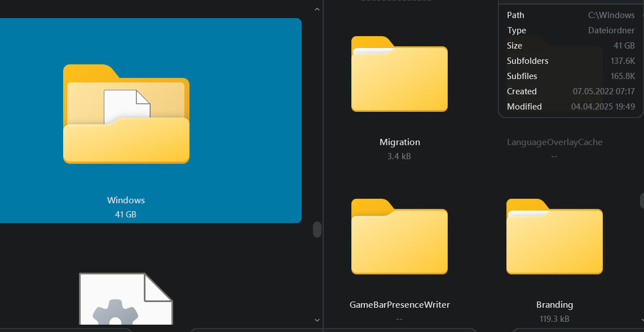Click the Subfiles 165.8K value
The width and height of the screenshot is (644, 332).
pos(623,76)
